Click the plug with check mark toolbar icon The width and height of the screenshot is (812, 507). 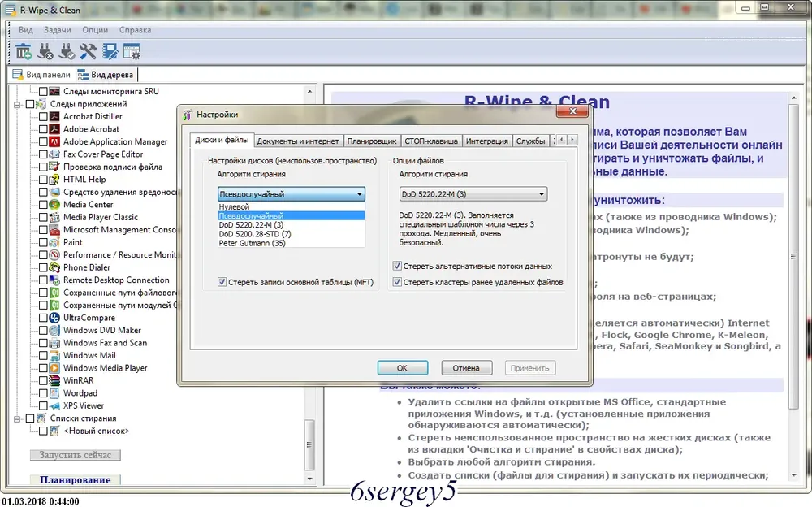coord(67,51)
